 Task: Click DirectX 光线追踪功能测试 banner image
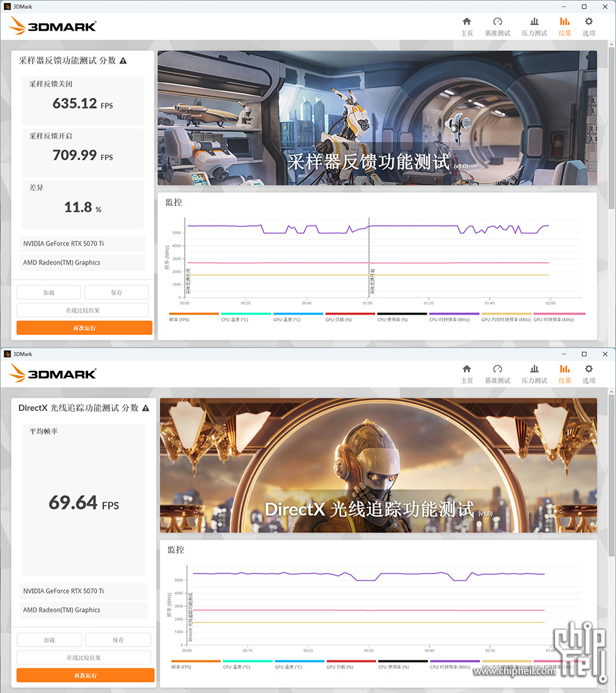pos(378,465)
